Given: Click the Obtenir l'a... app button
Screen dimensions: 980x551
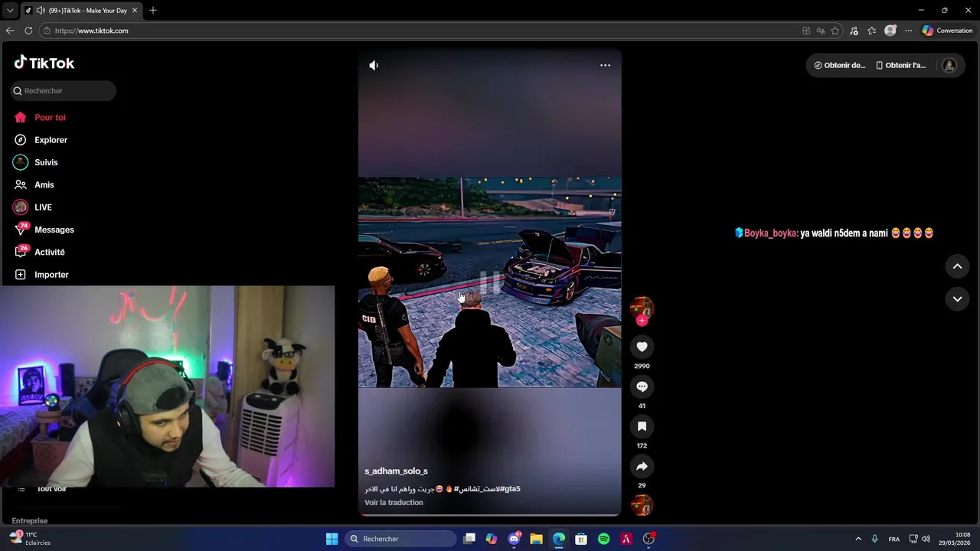Looking at the screenshot, I should pyautogui.click(x=901, y=65).
